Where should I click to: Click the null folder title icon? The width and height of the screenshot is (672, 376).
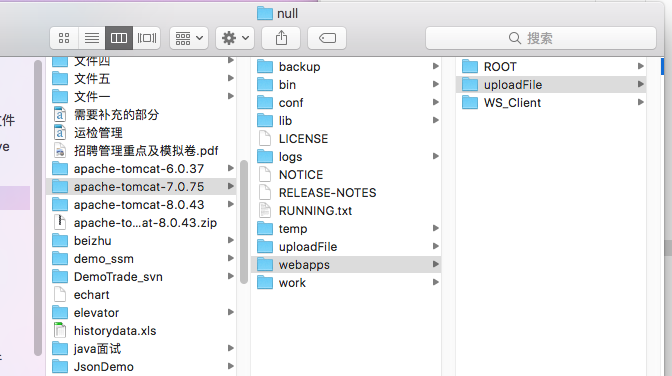coord(265,14)
